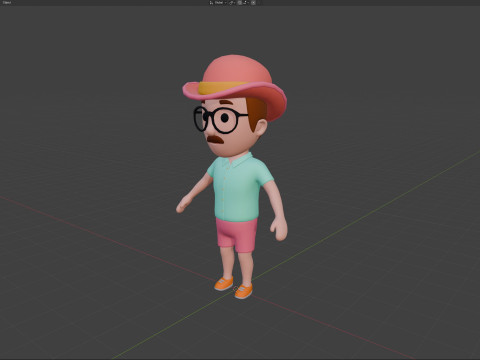
Task: Open the Object menu in viewport header
Action: pos(6,2)
